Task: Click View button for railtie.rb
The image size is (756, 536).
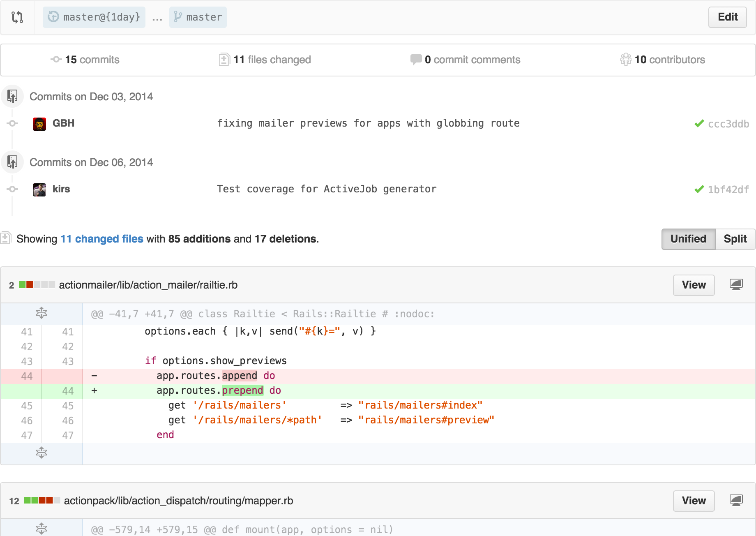Action: point(694,285)
